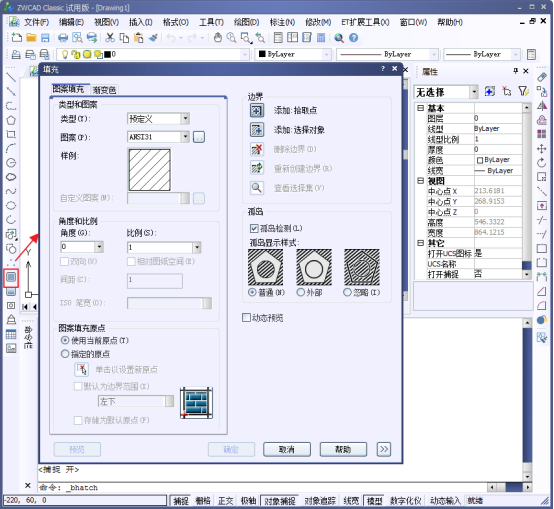This screenshot has width=554, height=509.
Task: Expand dialog with more options arrow
Action: [x=384, y=449]
